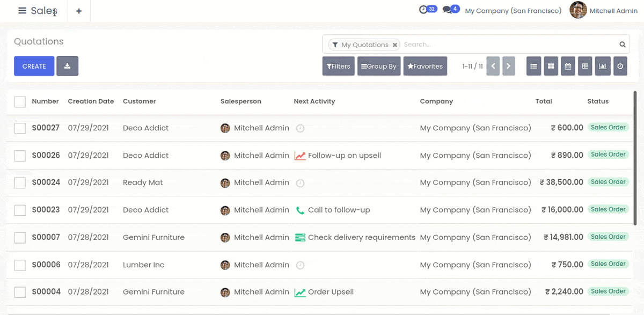The image size is (644, 315).
Task: Click the CREATE button
Action: (x=34, y=66)
